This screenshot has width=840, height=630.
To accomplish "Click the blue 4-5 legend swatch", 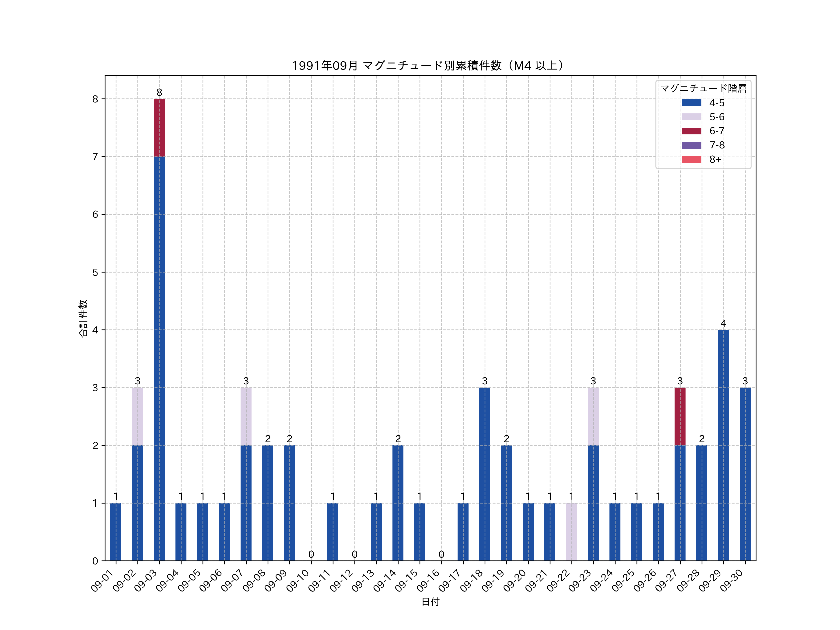I will 692,102.
